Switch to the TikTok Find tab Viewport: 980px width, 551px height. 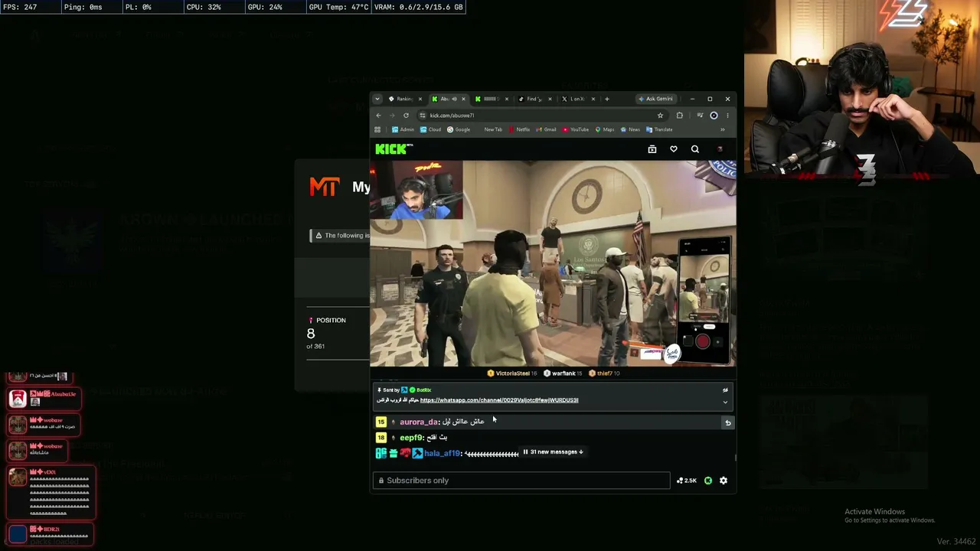tap(534, 99)
